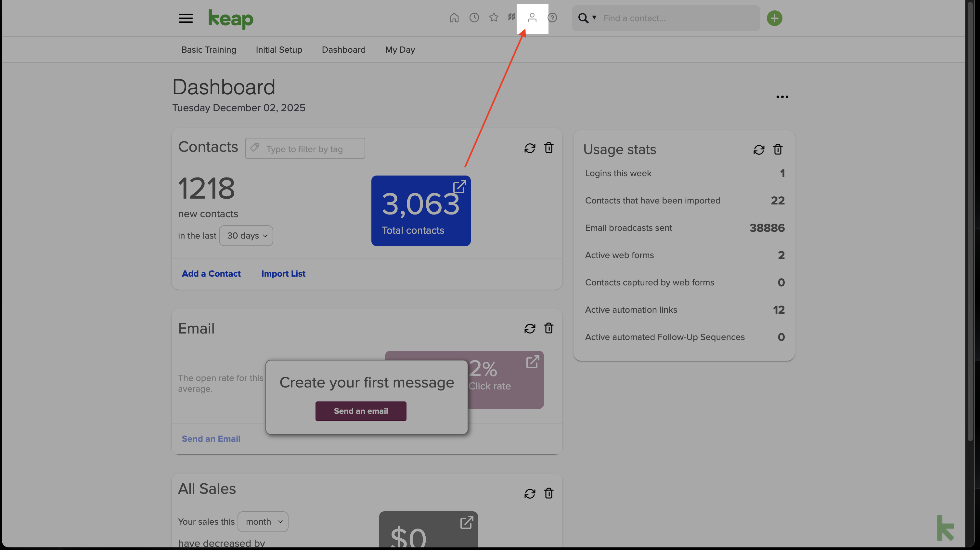Open the hamburger main menu
The height and width of the screenshot is (550, 980).
186,18
